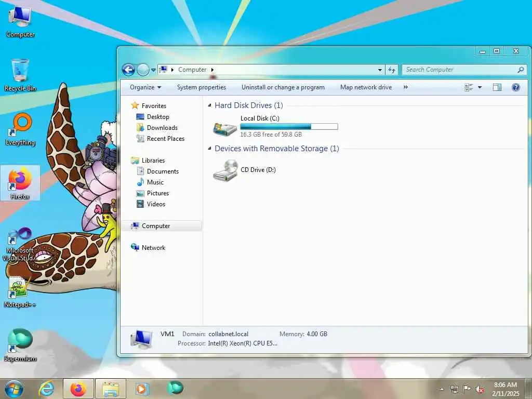Click Uninstall or change a program
The image size is (532, 399).
tap(283, 87)
